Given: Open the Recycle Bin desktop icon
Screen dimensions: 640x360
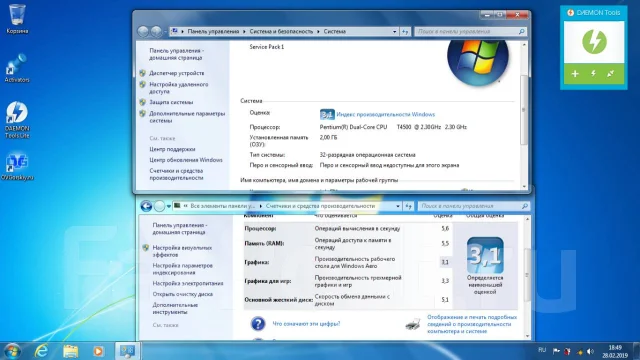Looking at the screenshot, I should point(17,18).
